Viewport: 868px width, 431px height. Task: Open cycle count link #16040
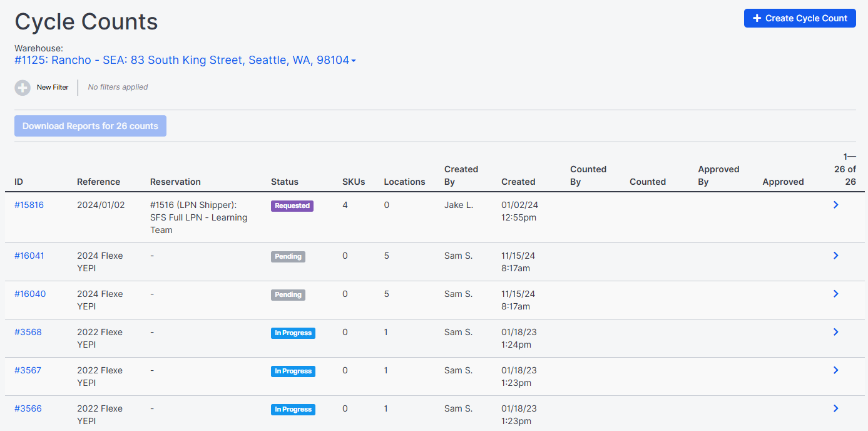(30, 294)
